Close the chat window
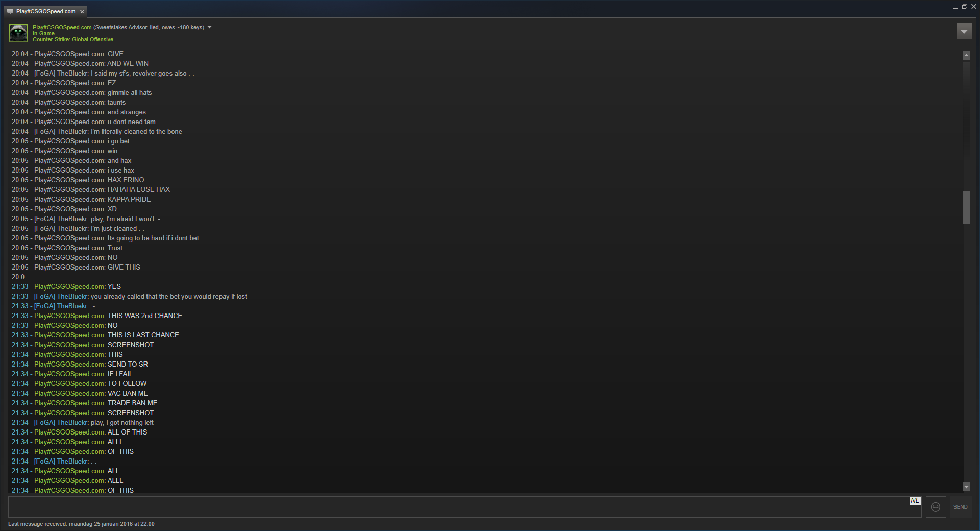The image size is (980, 531). tap(973, 7)
